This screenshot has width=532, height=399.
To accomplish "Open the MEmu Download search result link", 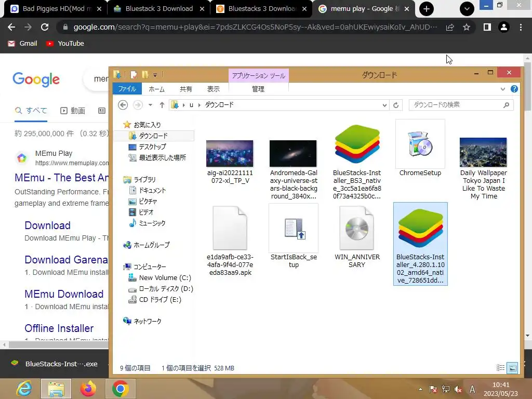I will coord(64,294).
